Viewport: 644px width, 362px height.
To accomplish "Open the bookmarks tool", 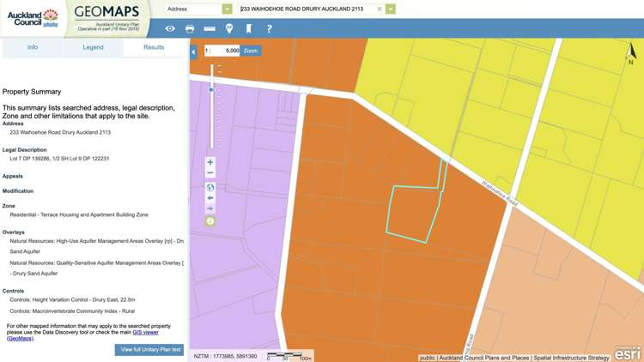I will tap(249, 28).
